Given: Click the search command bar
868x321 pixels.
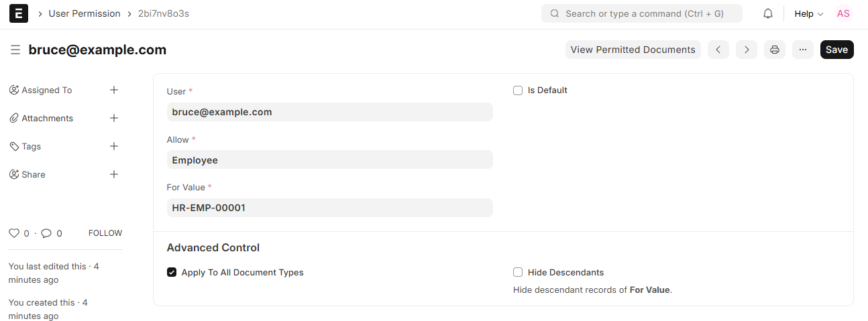Looking at the screenshot, I should click(x=641, y=13).
